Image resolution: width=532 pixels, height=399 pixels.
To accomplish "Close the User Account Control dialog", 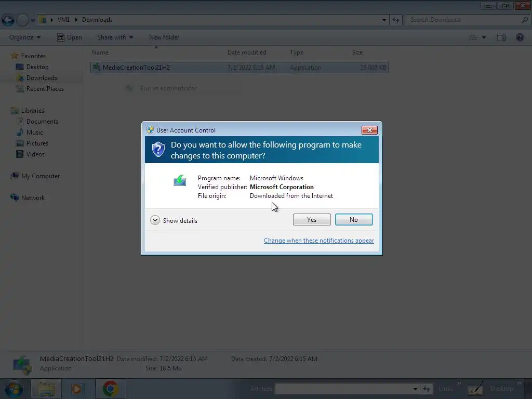I will 369,130.
